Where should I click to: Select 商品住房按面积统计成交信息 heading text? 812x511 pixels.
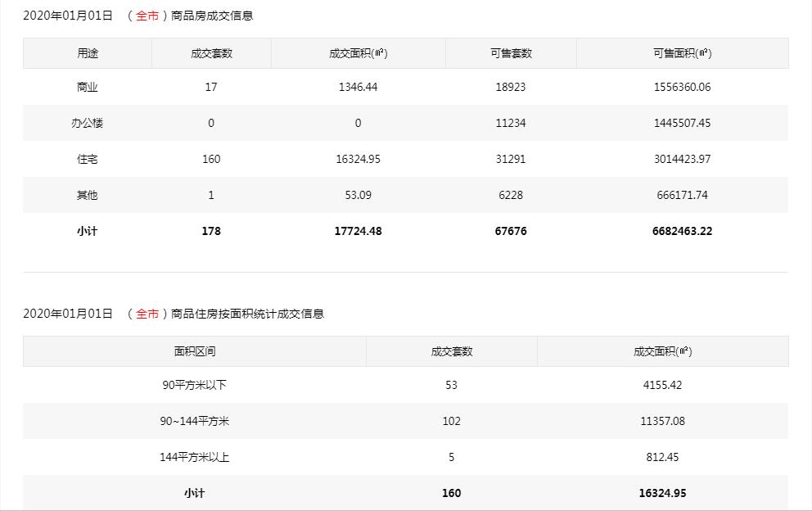pyautogui.click(x=247, y=314)
